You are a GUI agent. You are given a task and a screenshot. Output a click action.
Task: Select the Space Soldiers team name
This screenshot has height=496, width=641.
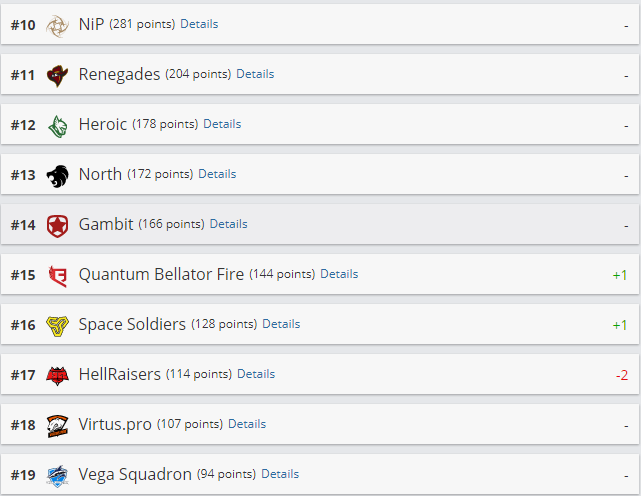132,324
